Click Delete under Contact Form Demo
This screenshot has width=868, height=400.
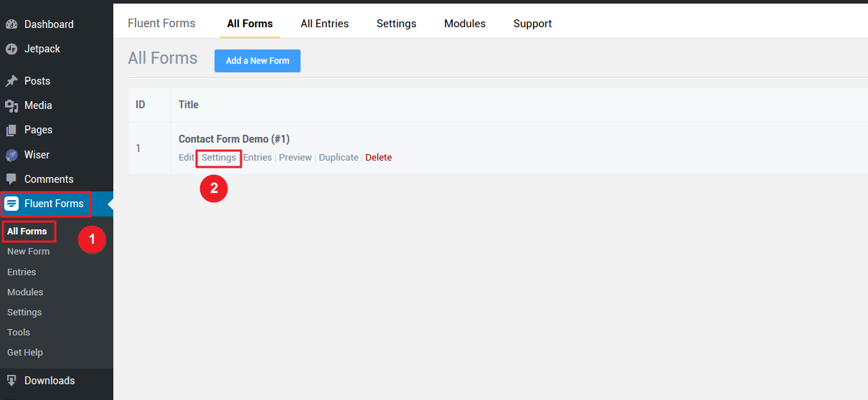point(379,158)
